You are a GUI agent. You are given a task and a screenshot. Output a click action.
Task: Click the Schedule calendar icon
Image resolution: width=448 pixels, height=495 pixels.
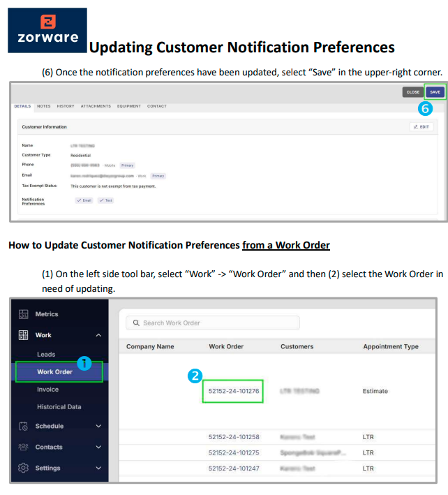coord(23,426)
